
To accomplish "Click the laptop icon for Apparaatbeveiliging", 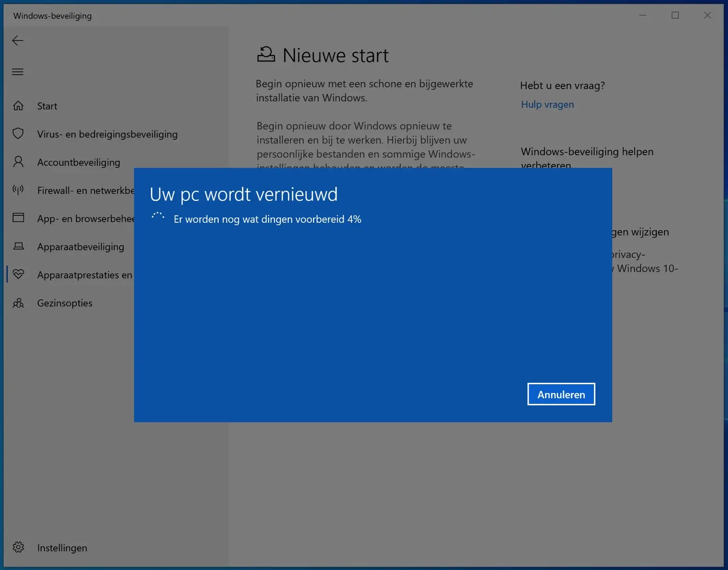I will click(x=18, y=246).
